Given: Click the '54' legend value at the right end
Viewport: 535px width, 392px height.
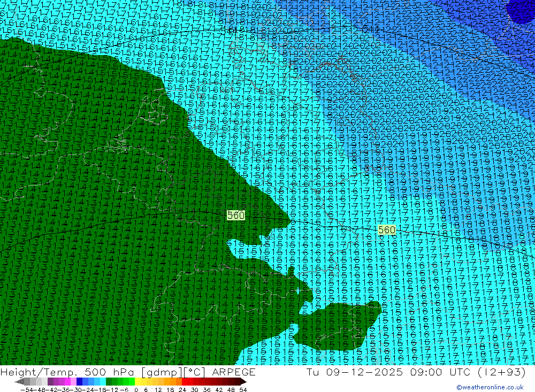Looking at the screenshot, I should pos(243,390).
